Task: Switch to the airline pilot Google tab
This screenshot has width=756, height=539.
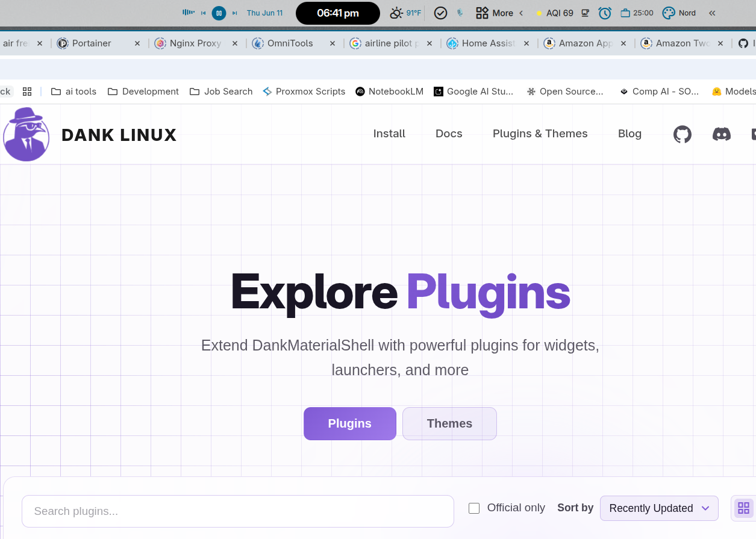Action: 392,43
